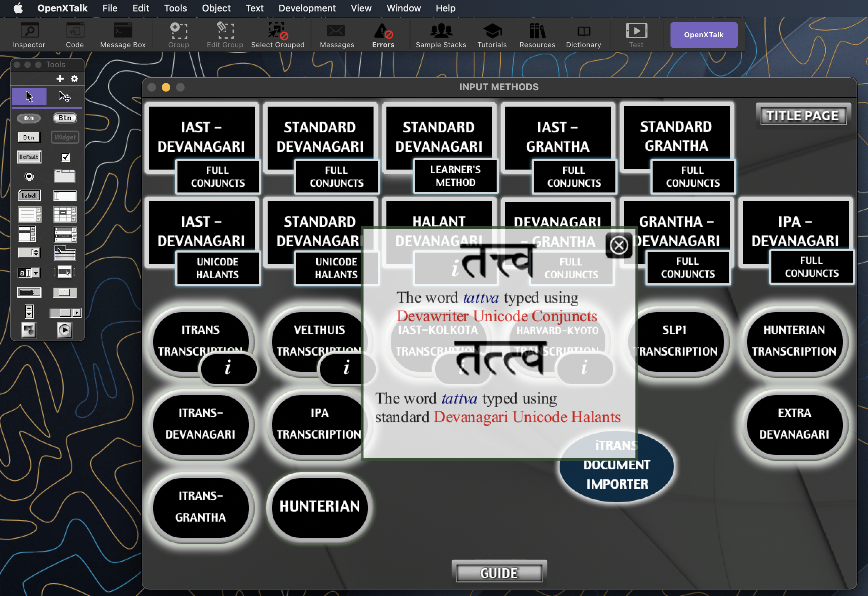Click the GUIDE button

[499, 573]
